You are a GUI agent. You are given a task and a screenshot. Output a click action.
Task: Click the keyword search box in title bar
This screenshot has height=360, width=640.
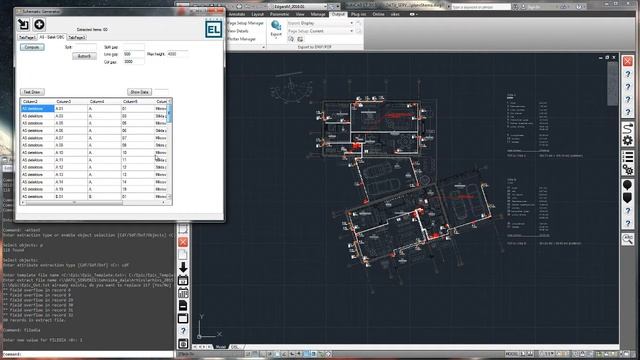click(480, 7)
